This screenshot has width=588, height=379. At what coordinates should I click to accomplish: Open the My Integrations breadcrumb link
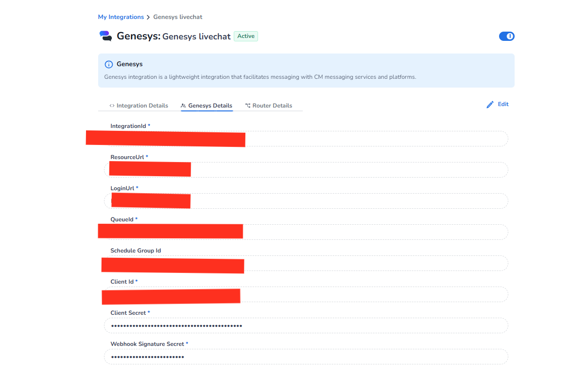pyautogui.click(x=121, y=17)
